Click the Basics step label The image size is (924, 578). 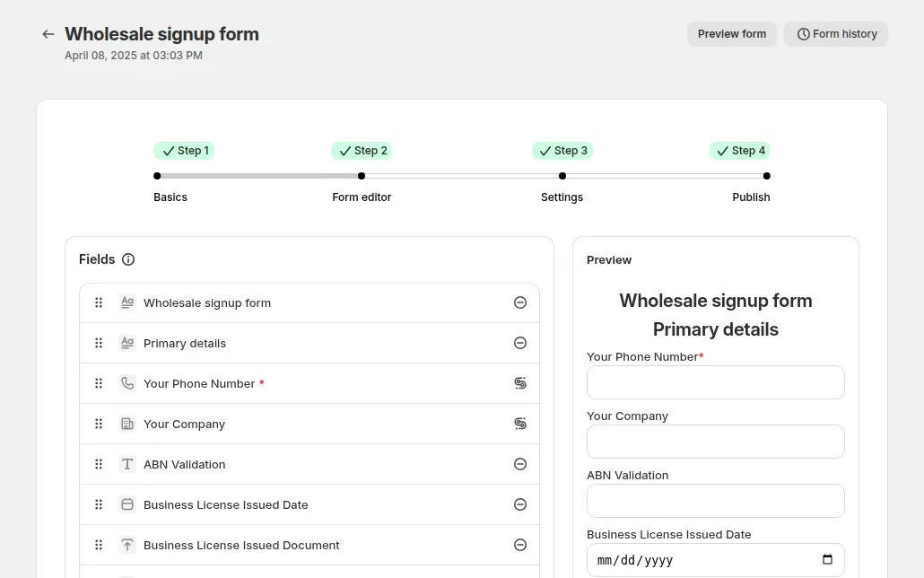coord(170,197)
